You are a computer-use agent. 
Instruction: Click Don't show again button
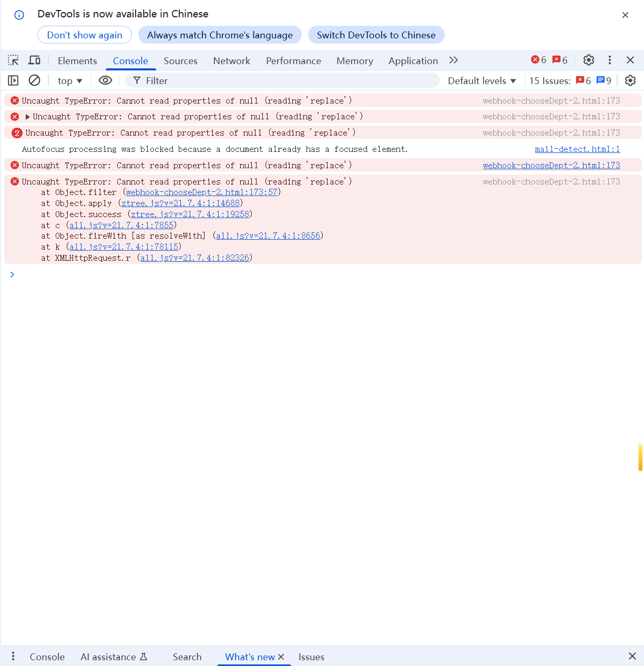coord(85,35)
